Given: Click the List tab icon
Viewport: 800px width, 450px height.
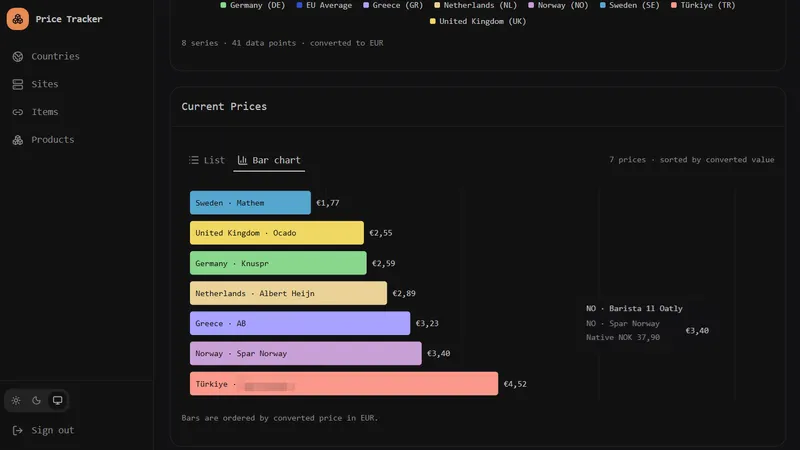Looking at the screenshot, I should (x=194, y=160).
